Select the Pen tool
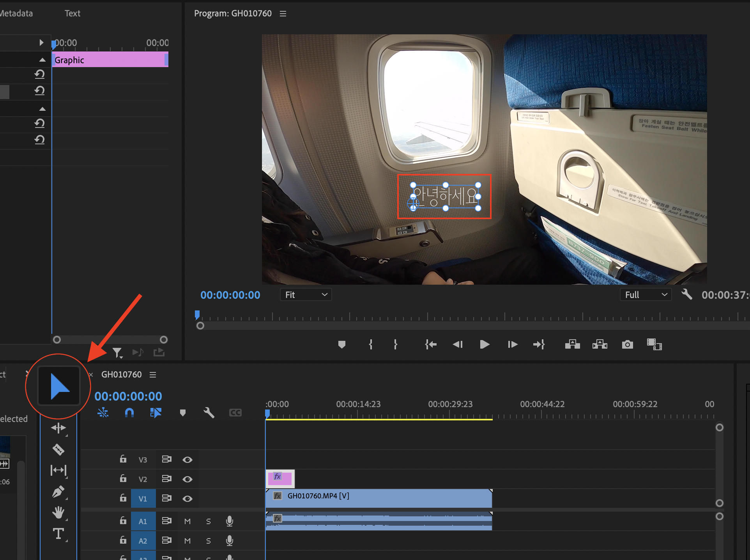Screen dimensions: 750x560 tap(58, 492)
